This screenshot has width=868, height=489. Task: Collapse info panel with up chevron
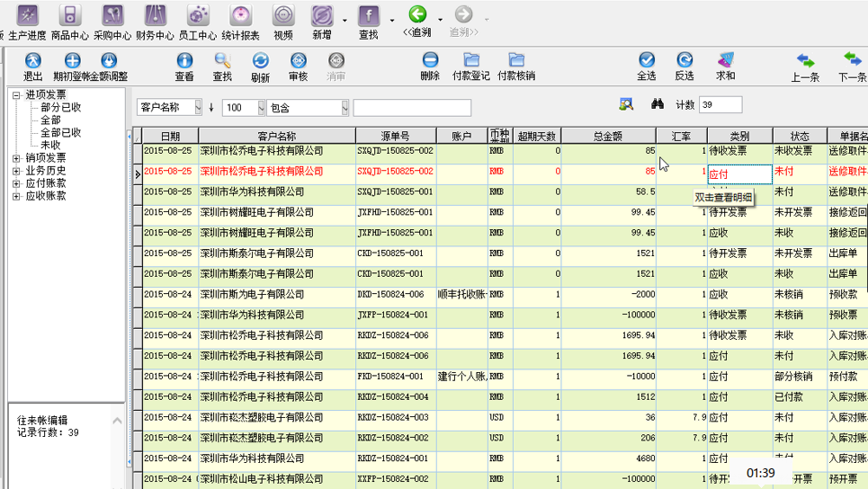point(117,421)
